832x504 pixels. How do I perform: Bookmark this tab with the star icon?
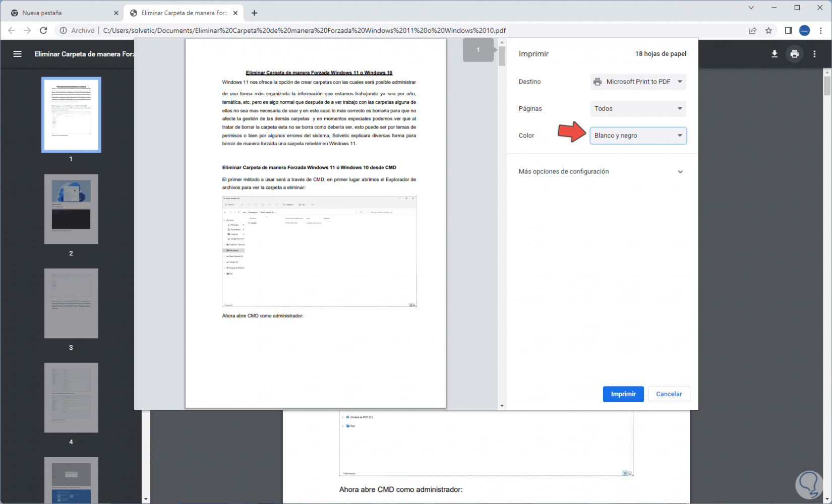[x=768, y=31]
